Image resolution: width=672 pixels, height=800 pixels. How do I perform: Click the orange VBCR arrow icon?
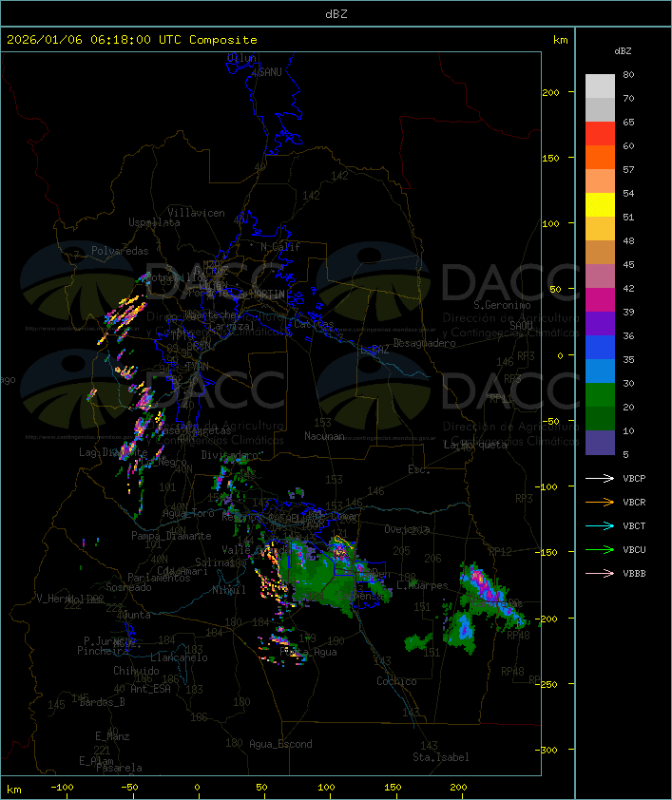click(x=600, y=502)
